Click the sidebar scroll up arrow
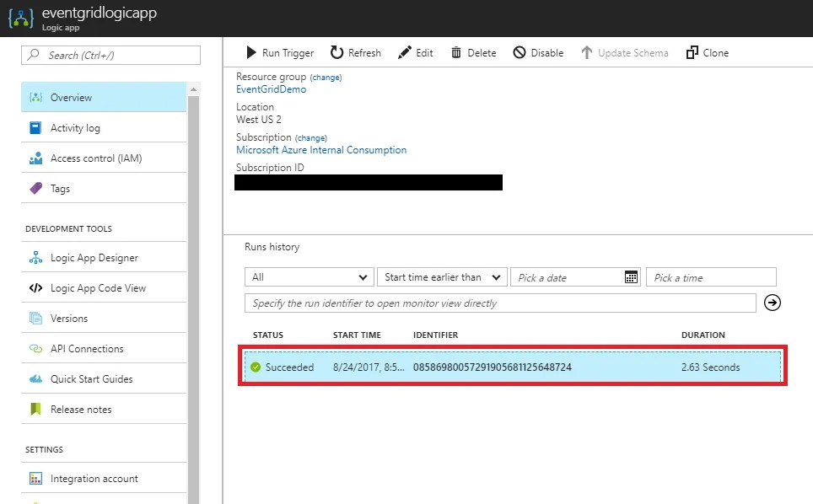The height and width of the screenshot is (504, 813). pyautogui.click(x=193, y=89)
